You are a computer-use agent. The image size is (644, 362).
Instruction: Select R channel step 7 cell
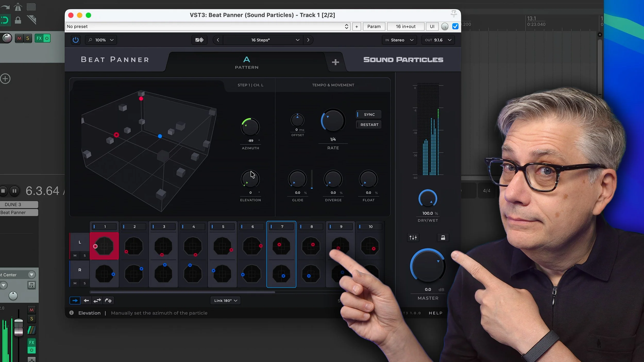(x=281, y=273)
